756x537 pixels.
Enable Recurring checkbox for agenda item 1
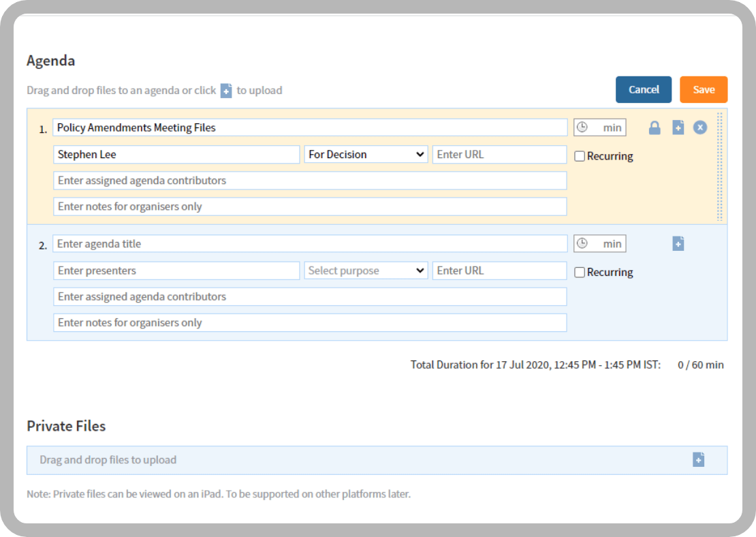pos(580,156)
